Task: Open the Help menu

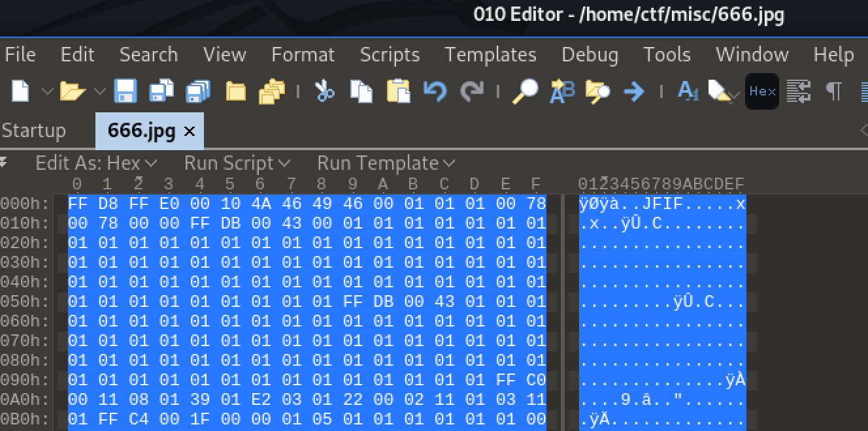Action: coord(833,55)
